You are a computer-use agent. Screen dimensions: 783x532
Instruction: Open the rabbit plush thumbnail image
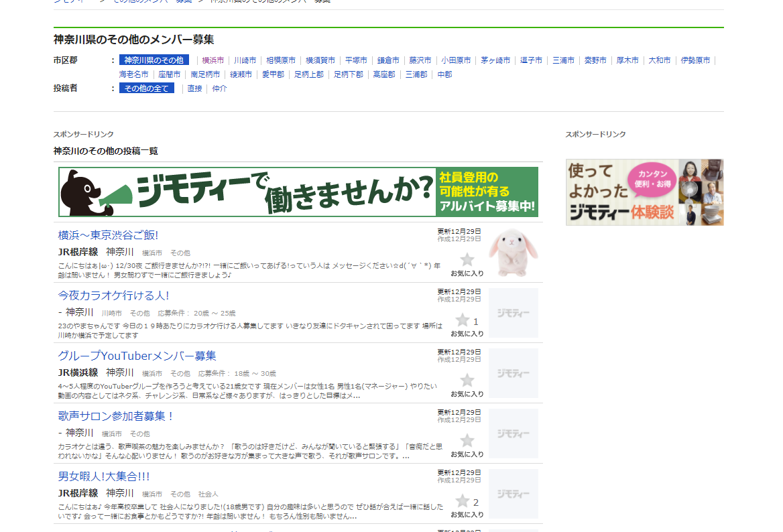[513, 253]
